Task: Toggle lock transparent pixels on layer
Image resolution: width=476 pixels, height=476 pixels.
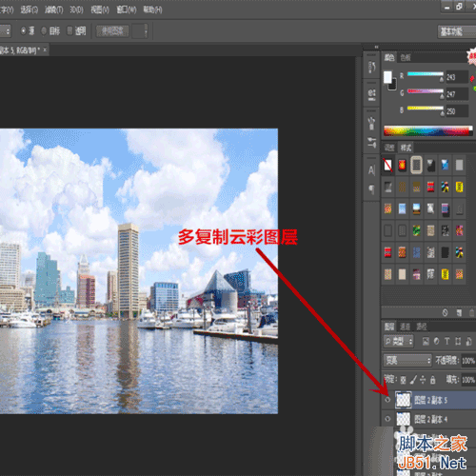Action: click(403, 380)
